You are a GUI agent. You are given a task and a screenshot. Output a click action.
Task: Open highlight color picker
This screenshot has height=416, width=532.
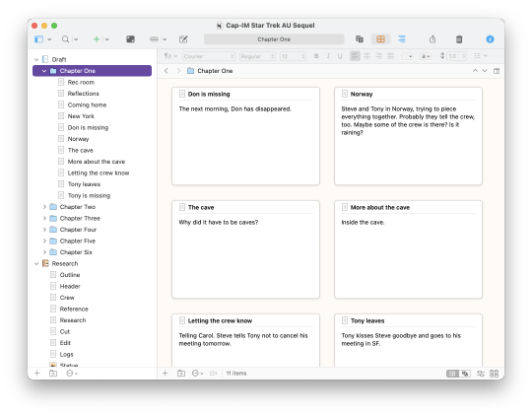pos(426,56)
